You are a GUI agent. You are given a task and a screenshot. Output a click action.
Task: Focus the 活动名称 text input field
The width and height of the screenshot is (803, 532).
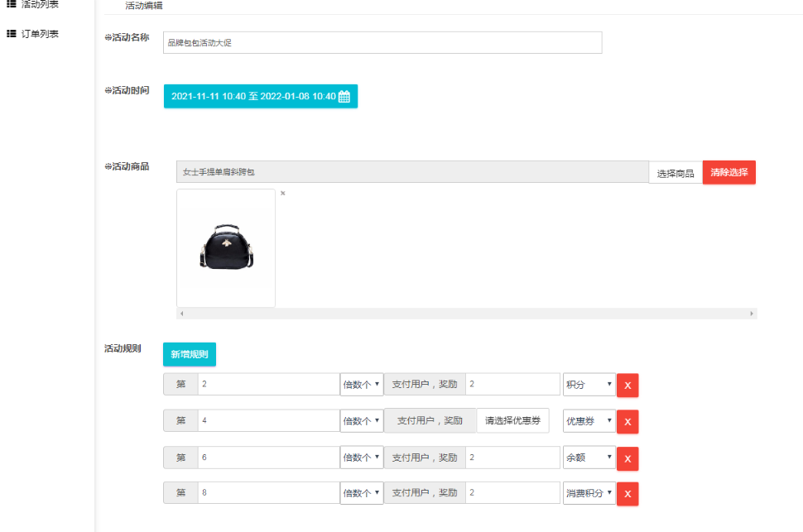pos(382,42)
